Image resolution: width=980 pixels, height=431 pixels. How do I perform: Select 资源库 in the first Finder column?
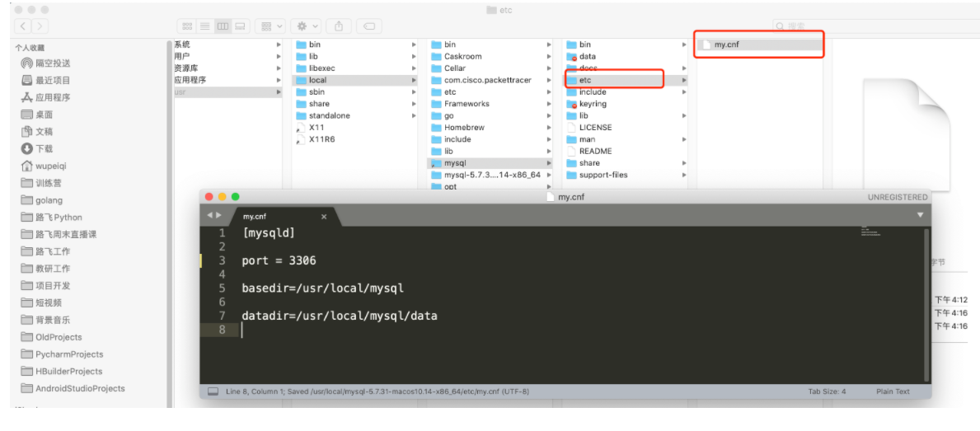228,68
